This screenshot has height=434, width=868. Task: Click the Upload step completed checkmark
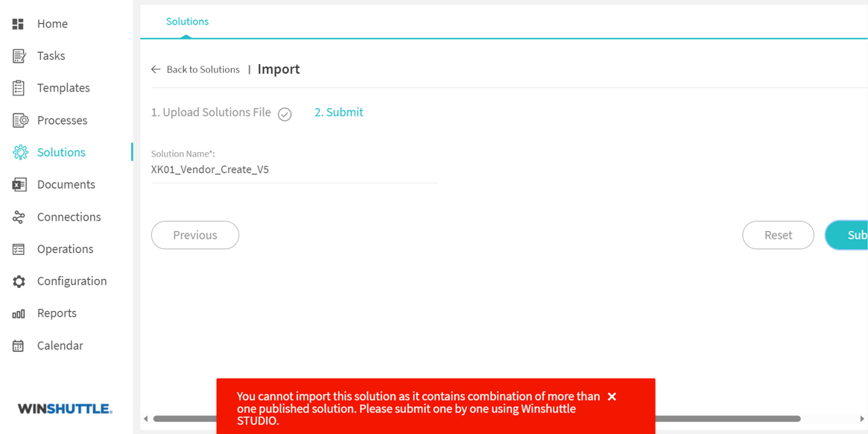tap(285, 114)
